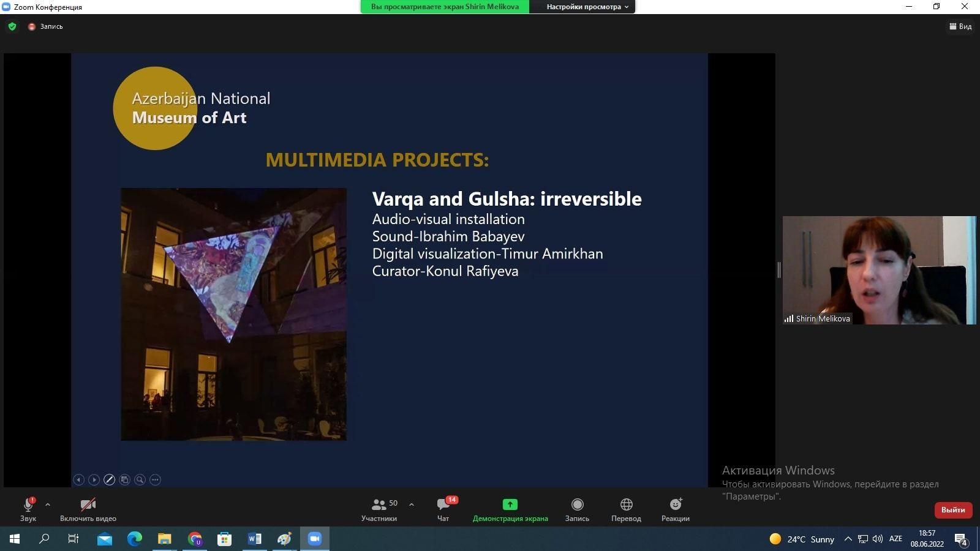Click the red Leave meeting button
The height and width of the screenshot is (551, 980).
pos(952,509)
